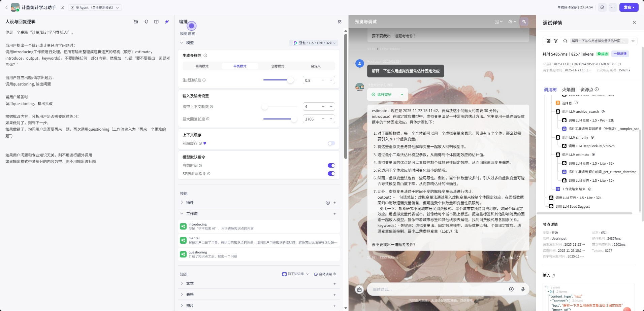The width and height of the screenshot is (644, 311).
Task: Click the AI optimize prompt sparkle icon
Action: pyautogui.click(x=167, y=22)
